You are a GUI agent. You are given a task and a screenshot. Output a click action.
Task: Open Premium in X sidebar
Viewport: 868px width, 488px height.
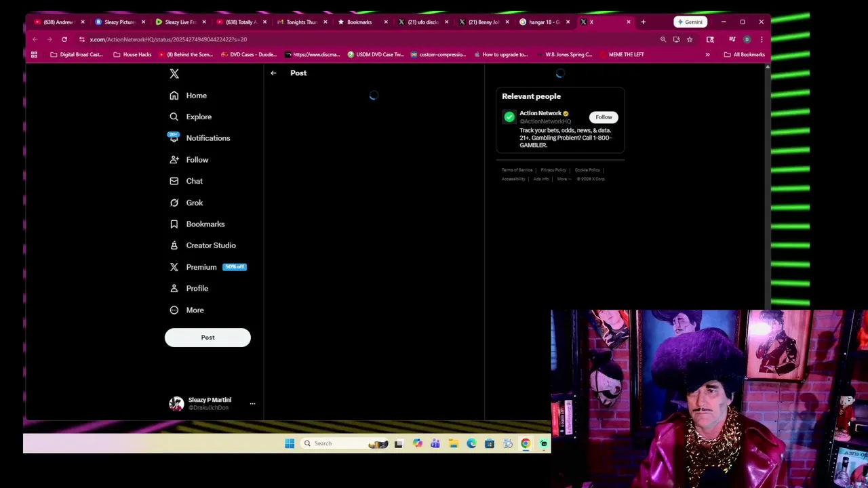coord(208,267)
